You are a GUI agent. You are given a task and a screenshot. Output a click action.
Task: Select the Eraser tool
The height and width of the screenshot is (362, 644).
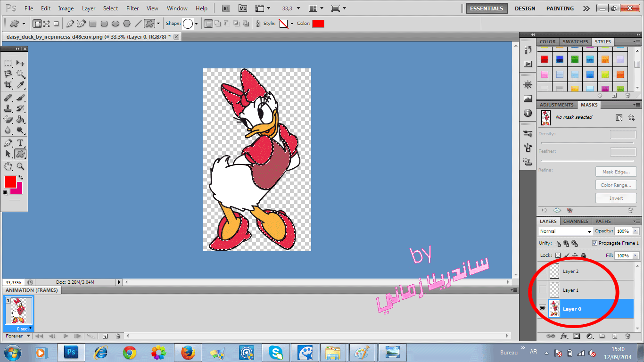point(8,119)
